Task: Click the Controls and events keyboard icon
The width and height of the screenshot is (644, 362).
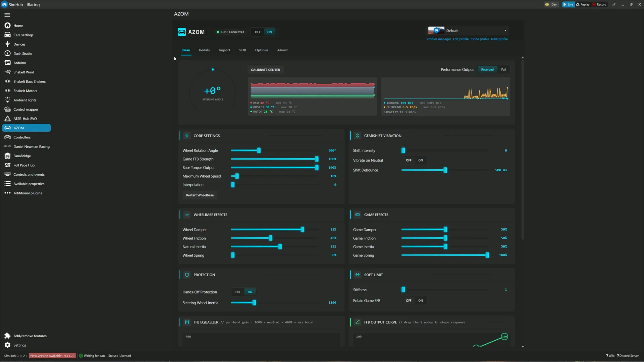Action: pos(7,174)
